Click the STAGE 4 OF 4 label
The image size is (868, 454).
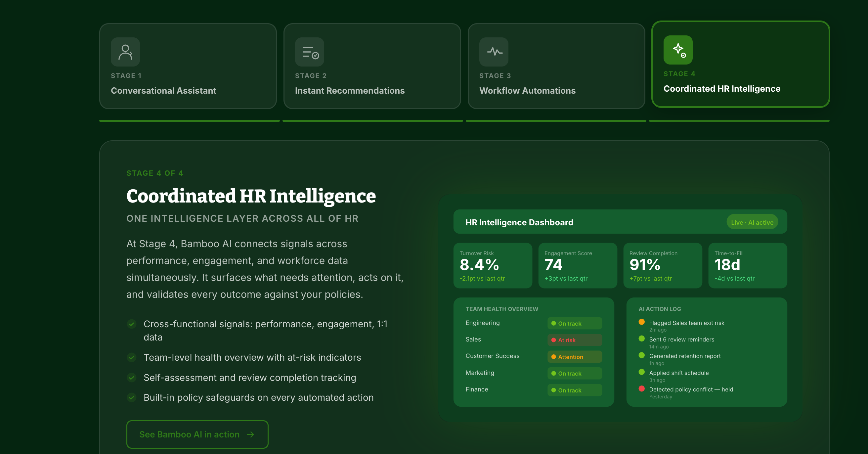[x=155, y=173]
